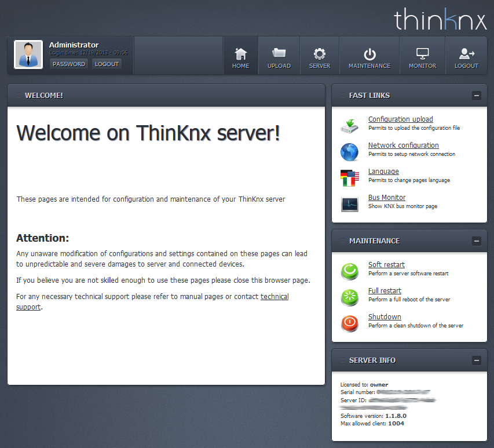Collapse the Fast Links panel

[477, 96]
